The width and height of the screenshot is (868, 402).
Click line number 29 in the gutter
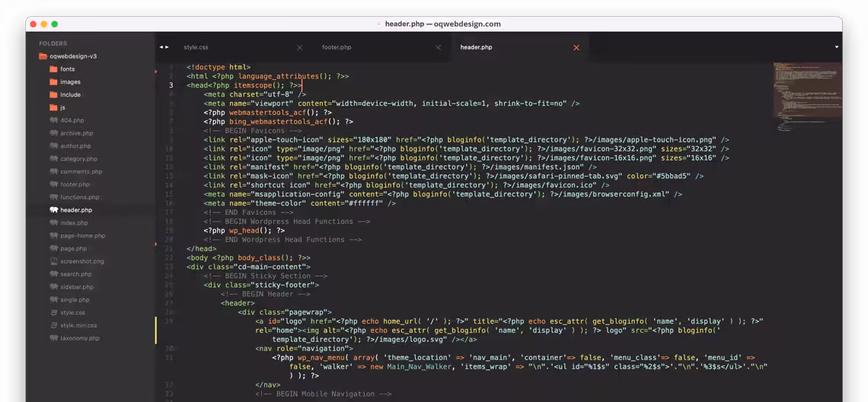(169, 321)
